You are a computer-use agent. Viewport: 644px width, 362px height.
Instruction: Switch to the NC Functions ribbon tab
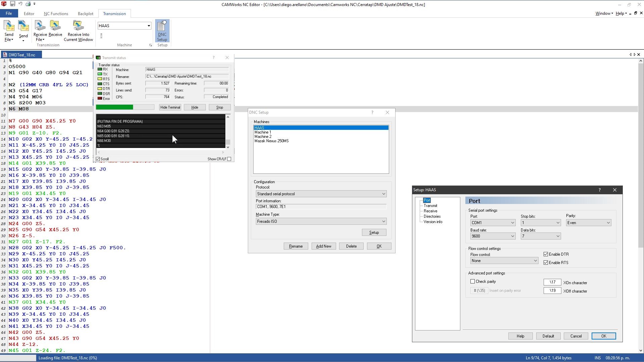click(56, 14)
